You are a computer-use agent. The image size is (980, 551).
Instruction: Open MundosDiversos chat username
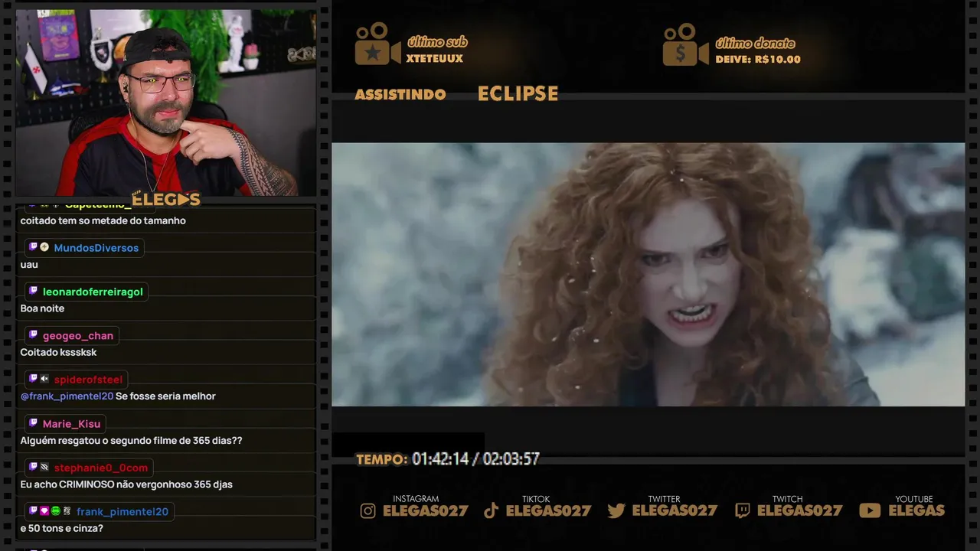coord(96,248)
